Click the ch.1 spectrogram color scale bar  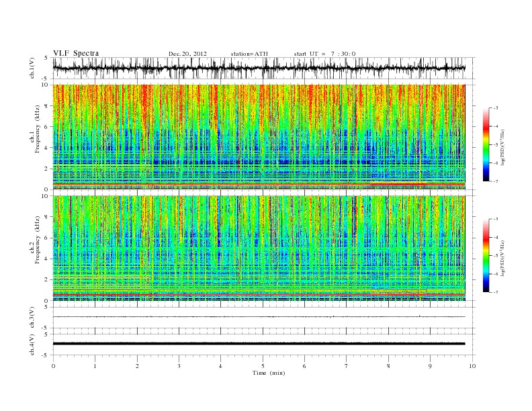click(486, 144)
